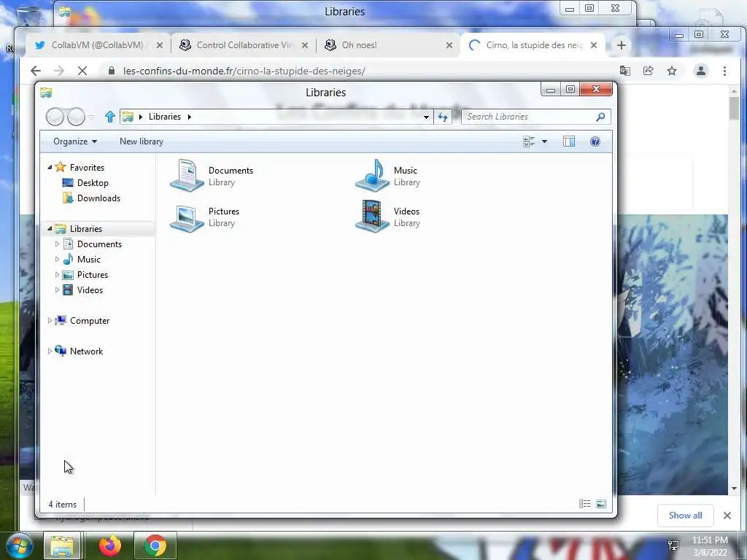Click Libraries in the breadcrumb path

(x=164, y=117)
